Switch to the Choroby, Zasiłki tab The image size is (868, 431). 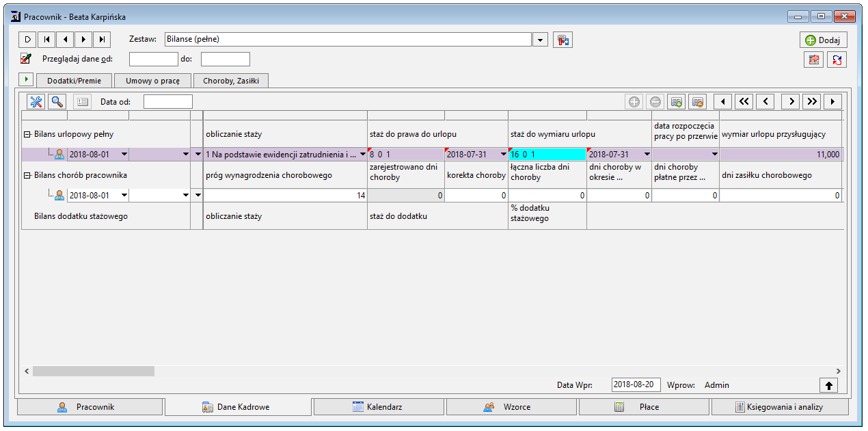(231, 81)
